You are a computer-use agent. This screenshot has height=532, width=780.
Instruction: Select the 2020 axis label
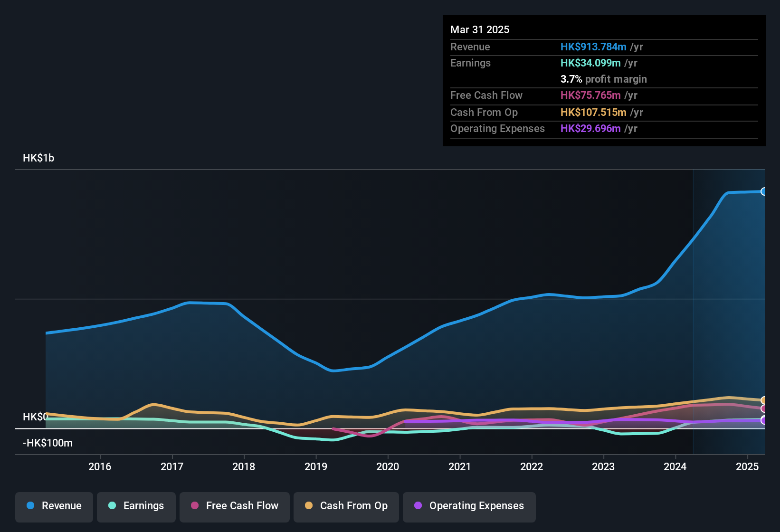click(388, 467)
